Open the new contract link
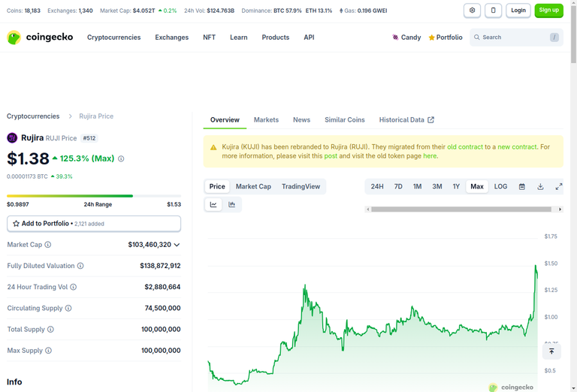The width and height of the screenshot is (577, 392). pyautogui.click(x=517, y=146)
